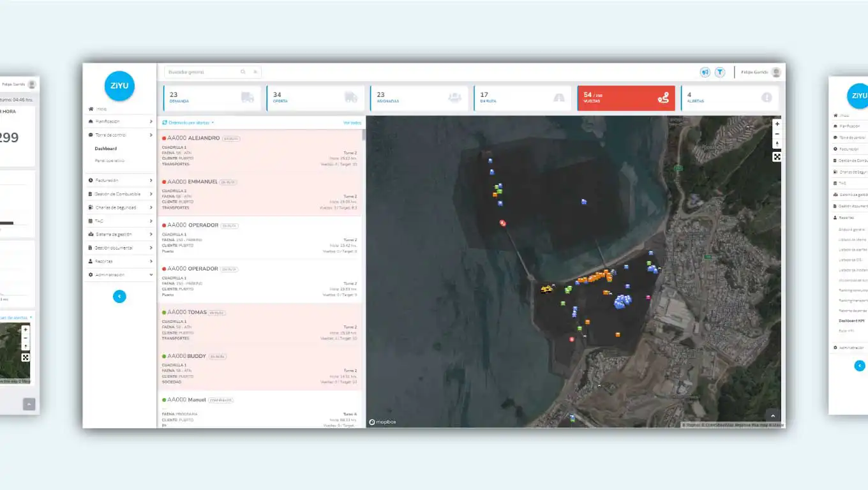Expand the Administración menu
Image resolution: width=868 pixels, height=490 pixels.
click(x=119, y=275)
